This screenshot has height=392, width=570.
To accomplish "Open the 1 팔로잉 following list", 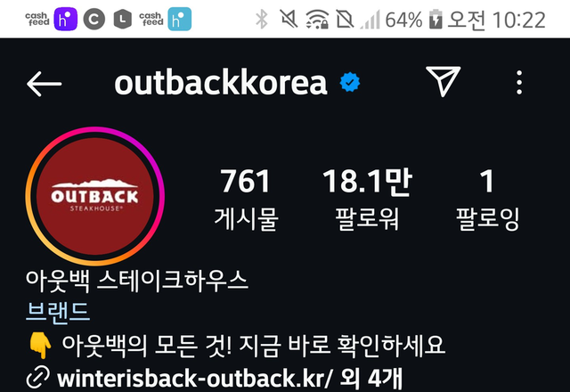I will (x=487, y=199).
